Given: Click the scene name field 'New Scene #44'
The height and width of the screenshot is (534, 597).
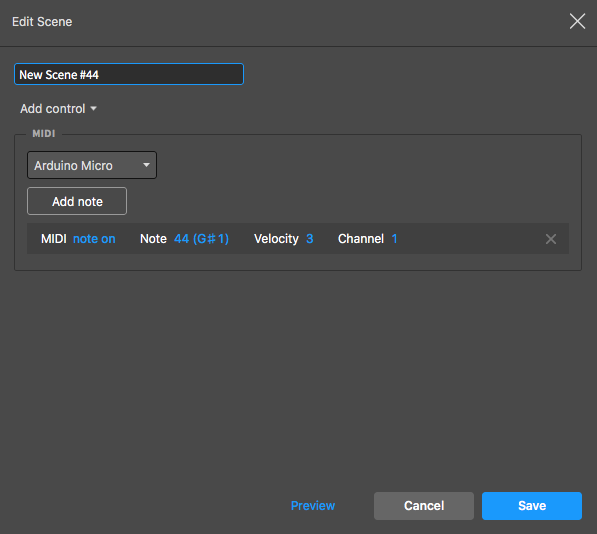Looking at the screenshot, I should coord(129,74).
